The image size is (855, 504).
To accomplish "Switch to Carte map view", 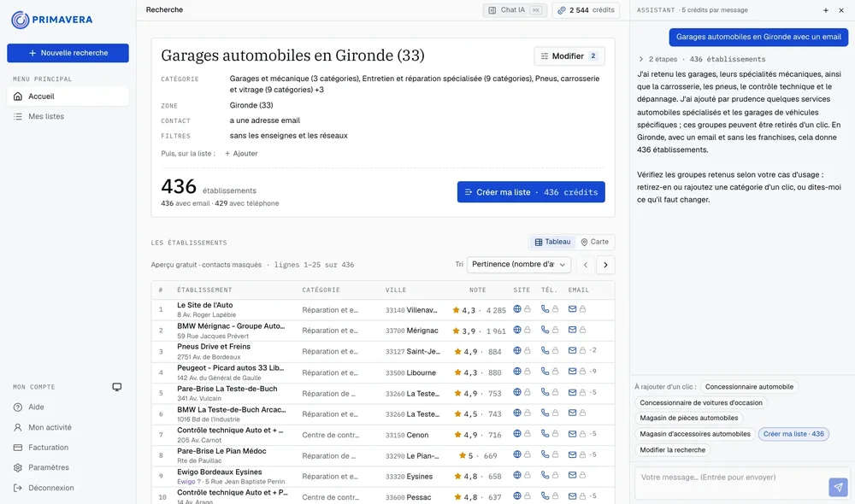I will pyautogui.click(x=595, y=242).
